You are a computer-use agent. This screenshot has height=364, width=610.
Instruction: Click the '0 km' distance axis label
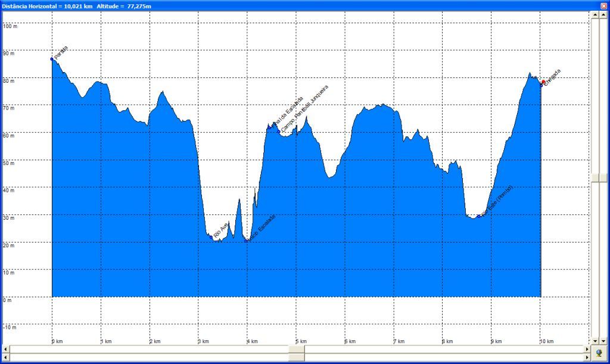coord(58,341)
